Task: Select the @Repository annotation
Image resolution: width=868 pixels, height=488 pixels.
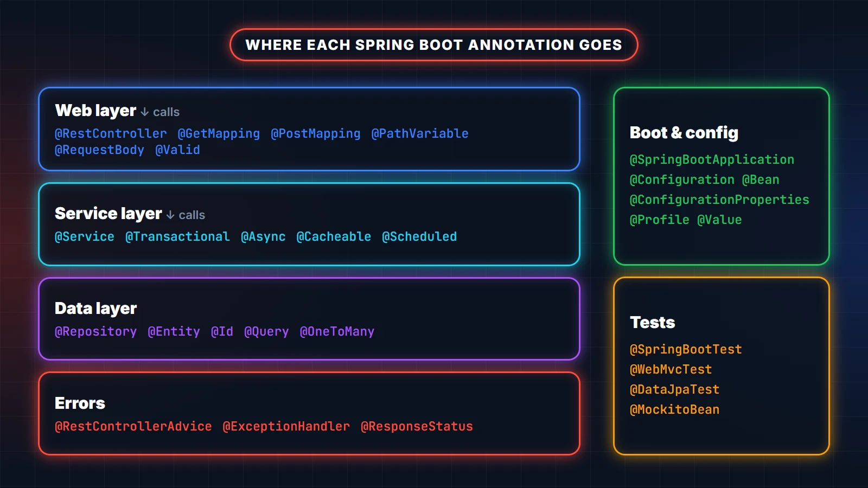Action: (95, 331)
